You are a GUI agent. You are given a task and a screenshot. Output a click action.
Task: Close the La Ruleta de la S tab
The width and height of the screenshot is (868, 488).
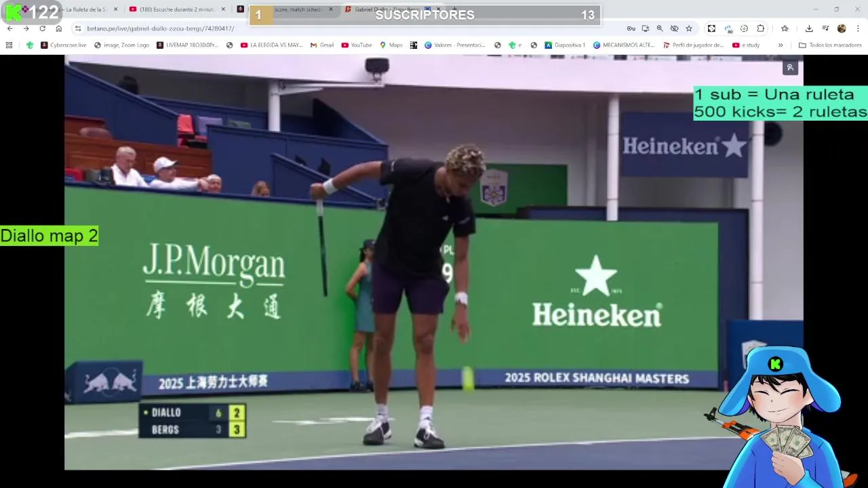(x=115, y=9)
